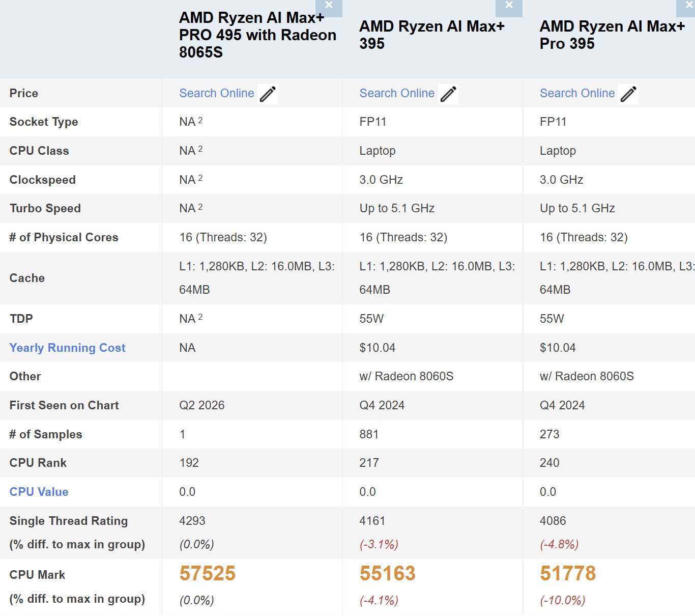Remove AMD Ryzen AI Max+ 395 column
Viewport: 695px width, 616px height.
point(509,7)
